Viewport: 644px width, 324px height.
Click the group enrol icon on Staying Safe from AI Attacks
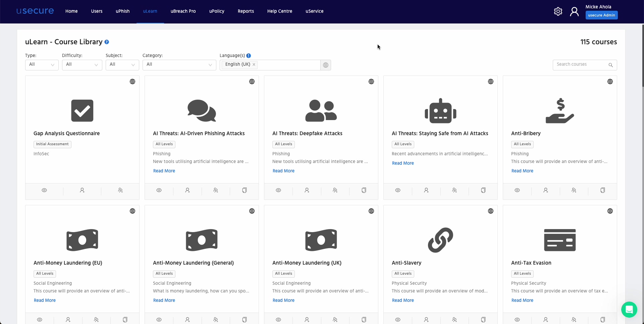[454, 191]
